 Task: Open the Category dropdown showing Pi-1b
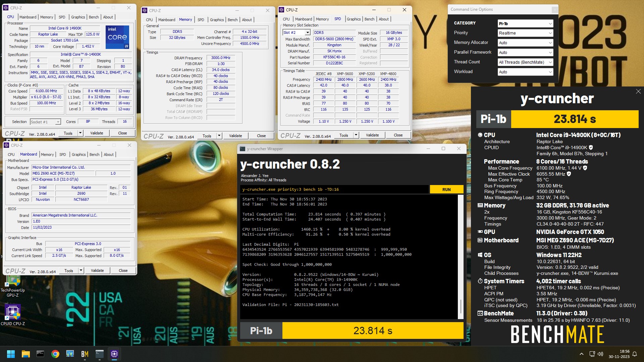click(525, 23)
